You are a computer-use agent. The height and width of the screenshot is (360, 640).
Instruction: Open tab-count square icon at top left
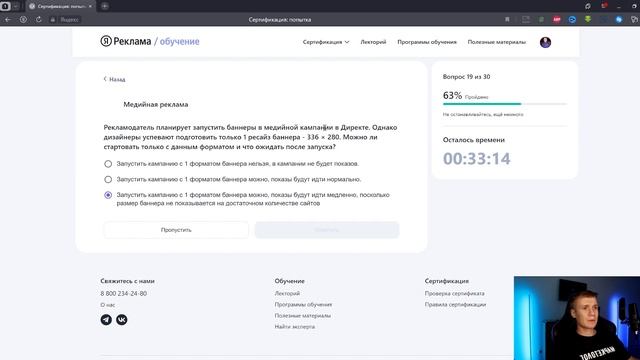coord(5,6)
